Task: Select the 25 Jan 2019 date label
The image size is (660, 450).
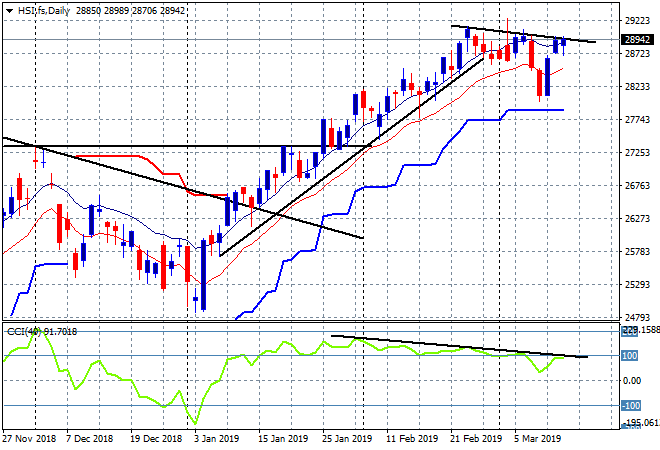Action: point(347,439)
